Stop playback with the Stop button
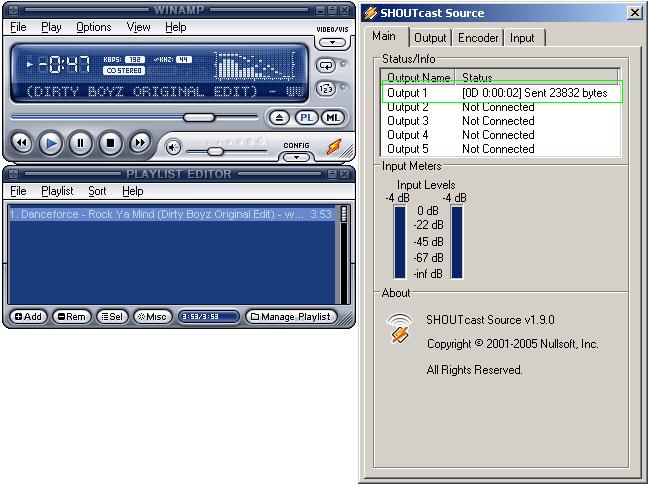 (x=110, y=144)
